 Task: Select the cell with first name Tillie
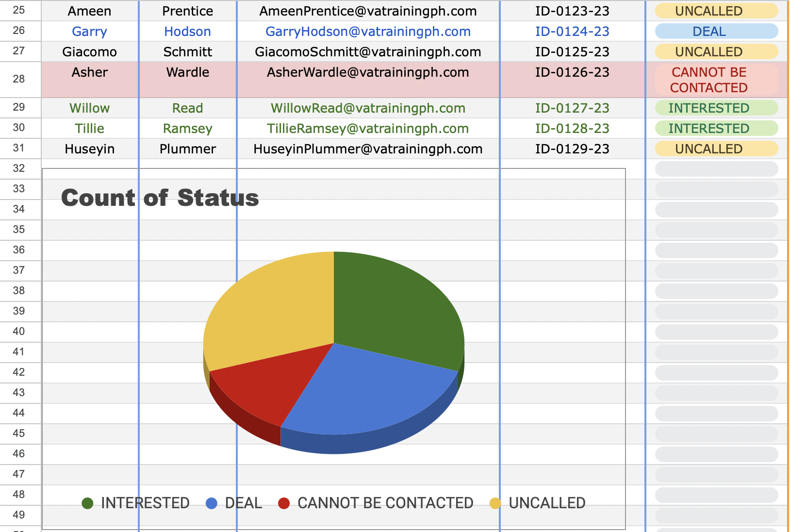coord(90,129)
